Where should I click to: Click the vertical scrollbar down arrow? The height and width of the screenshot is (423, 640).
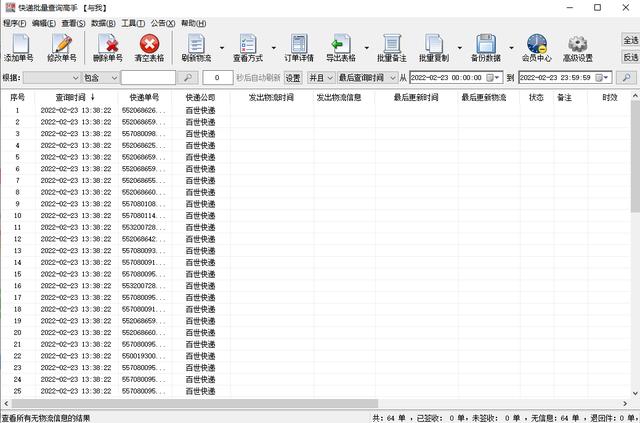tap(635, 393)
